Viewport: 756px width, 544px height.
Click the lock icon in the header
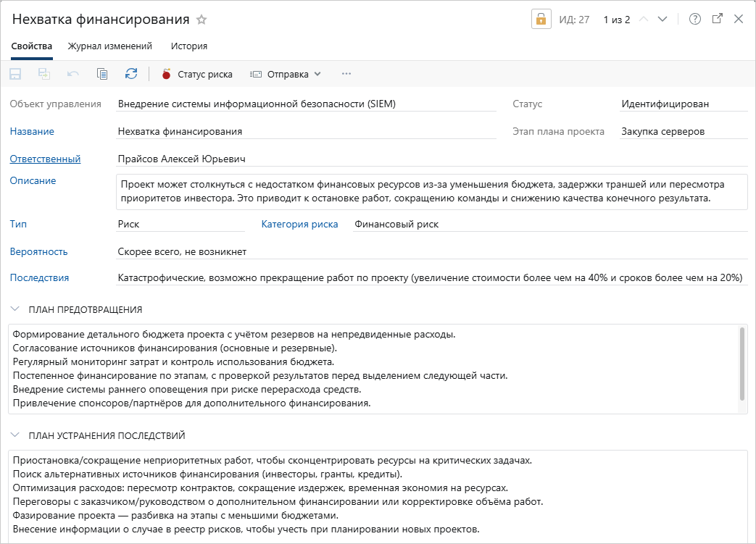point(541,20)
